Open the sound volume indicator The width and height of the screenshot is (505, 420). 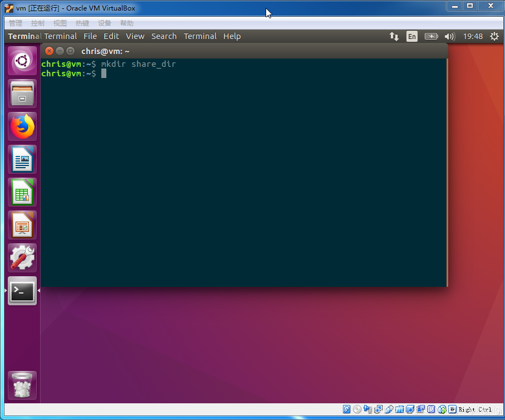pos(450,36)
